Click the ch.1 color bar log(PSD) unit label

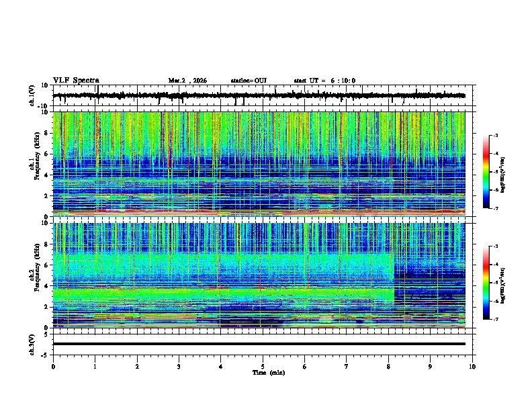(x=503, y=175)
